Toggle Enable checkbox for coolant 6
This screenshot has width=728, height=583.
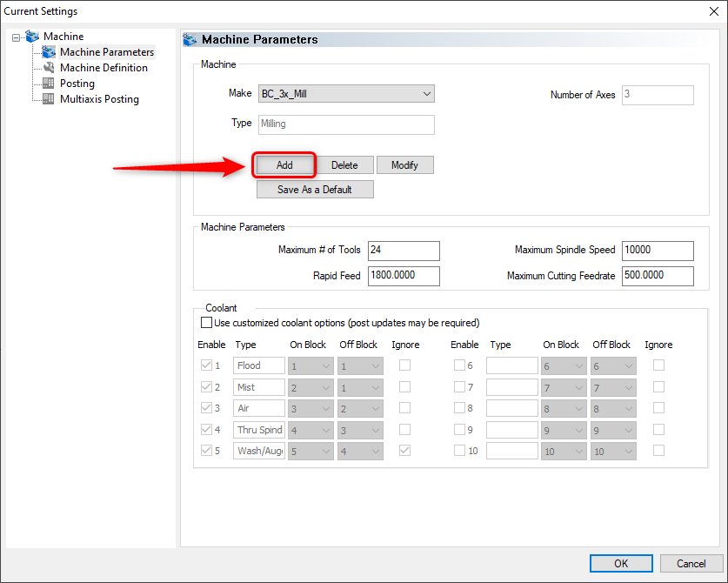pos(459,365)
